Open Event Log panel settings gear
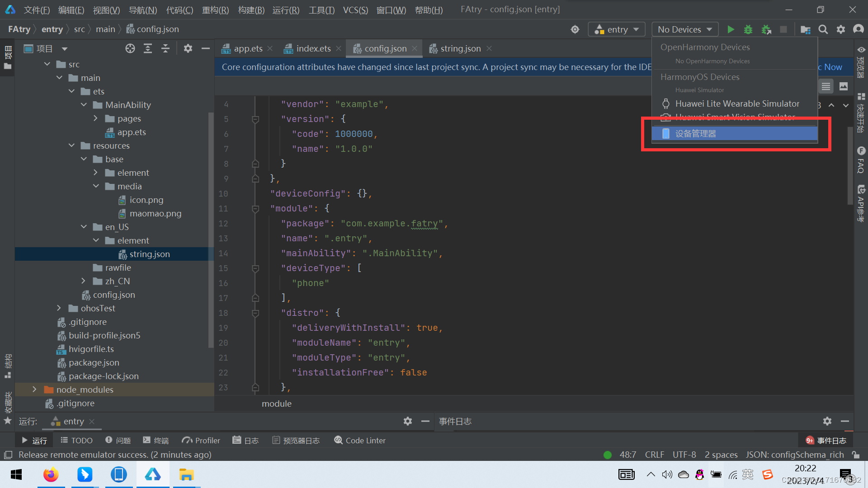The width and height of the screenshot is (868, 488). pyautogui.click(x=827, y=421)
